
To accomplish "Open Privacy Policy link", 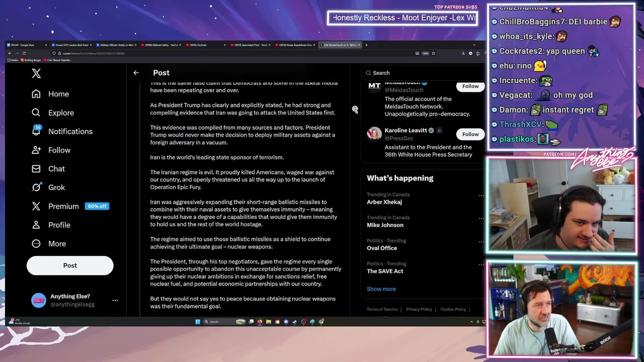I will tap(419, 309).
